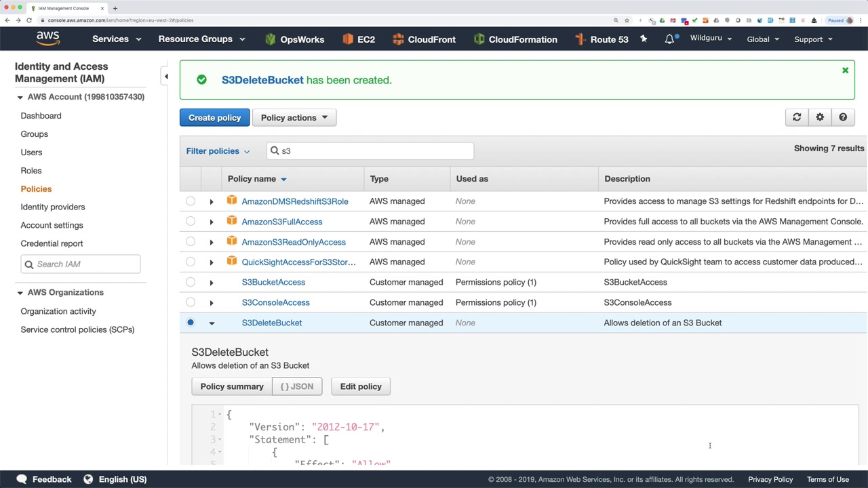The image size is (868, 488).
Task: Open the Feedback chat icon
Action: [x=22, y=479]
